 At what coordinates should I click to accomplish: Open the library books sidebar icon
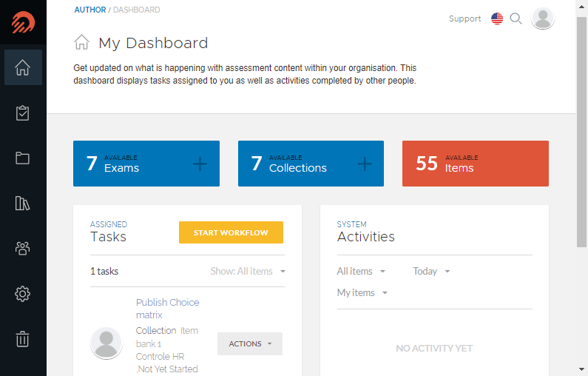click(x=23, y=203)
